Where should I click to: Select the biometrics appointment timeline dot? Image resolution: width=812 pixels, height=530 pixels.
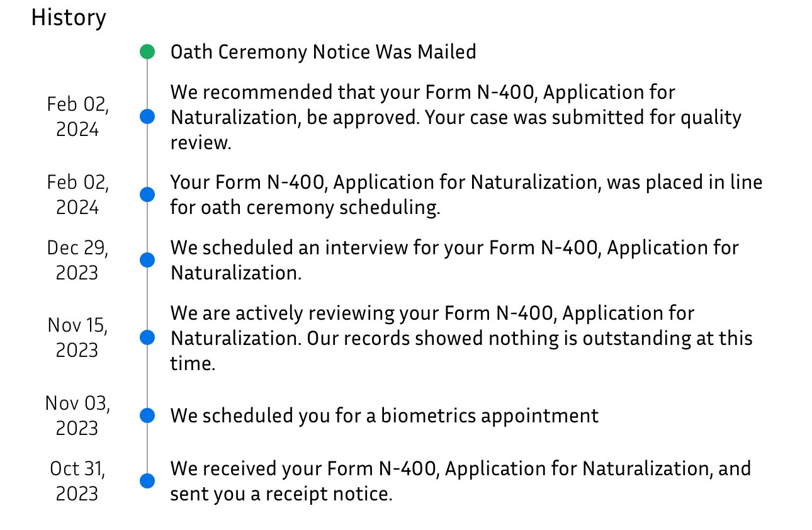(x=147, y=415)
